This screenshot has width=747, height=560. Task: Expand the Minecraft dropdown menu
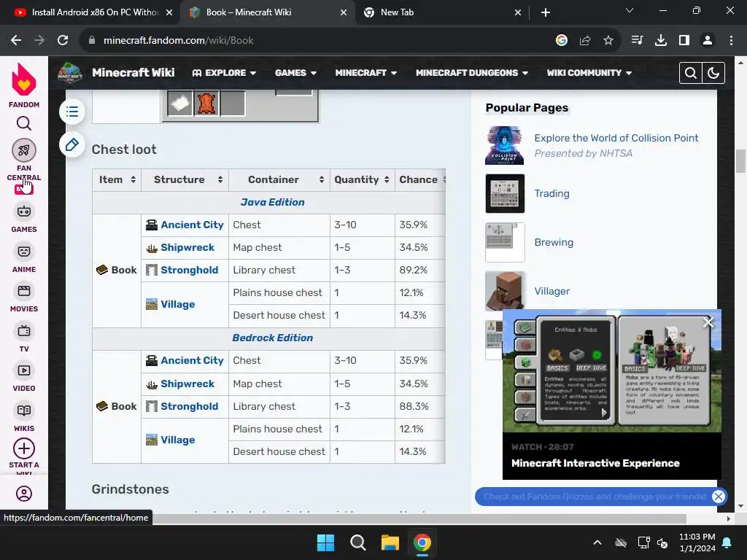point(366,73)
